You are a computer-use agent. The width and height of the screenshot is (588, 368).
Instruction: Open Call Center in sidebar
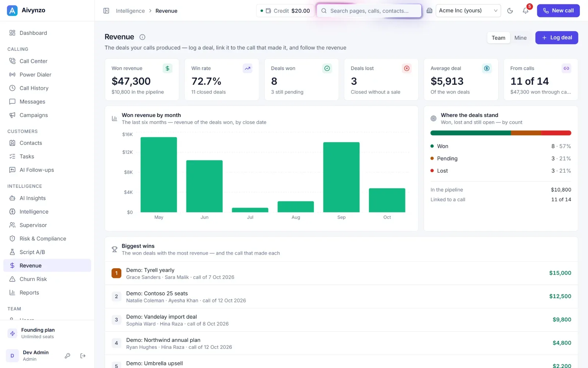tap(47, 61)
